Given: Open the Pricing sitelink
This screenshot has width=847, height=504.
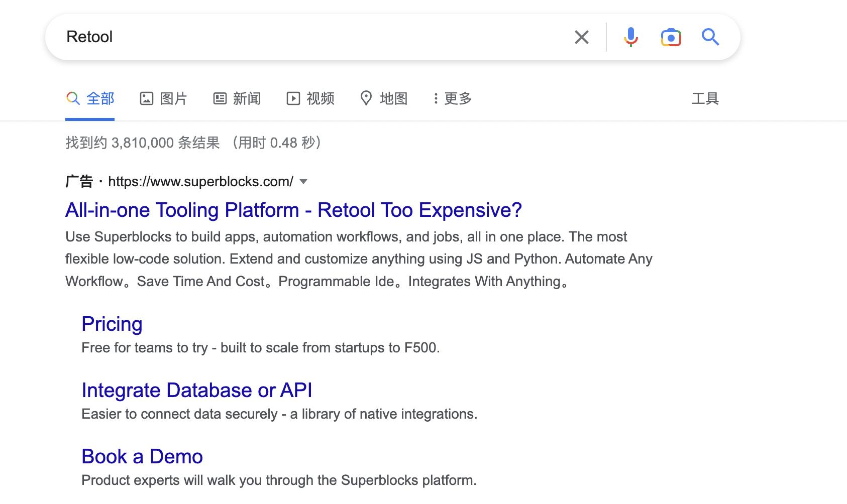Looking at the screenshot, I should (x=112, y=324).
